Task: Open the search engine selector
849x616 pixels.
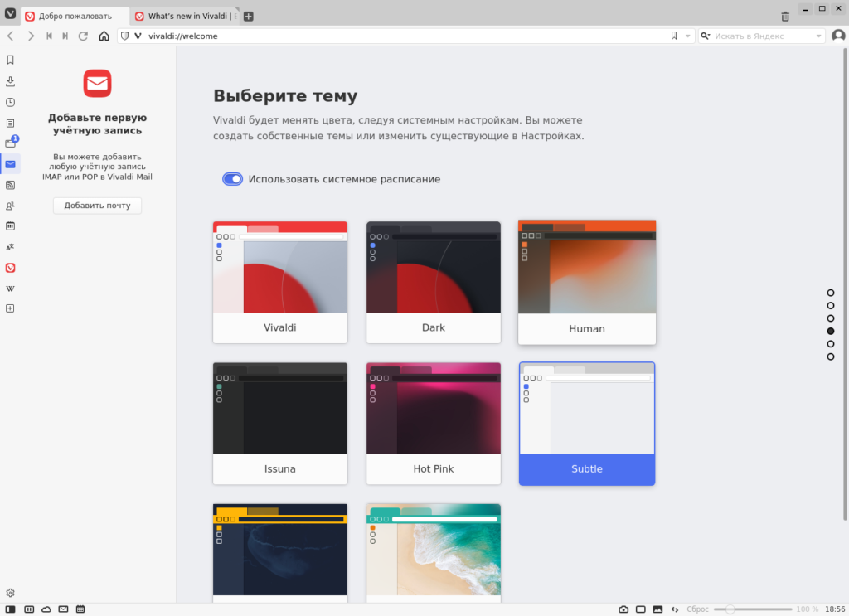Action: (705, 36)
